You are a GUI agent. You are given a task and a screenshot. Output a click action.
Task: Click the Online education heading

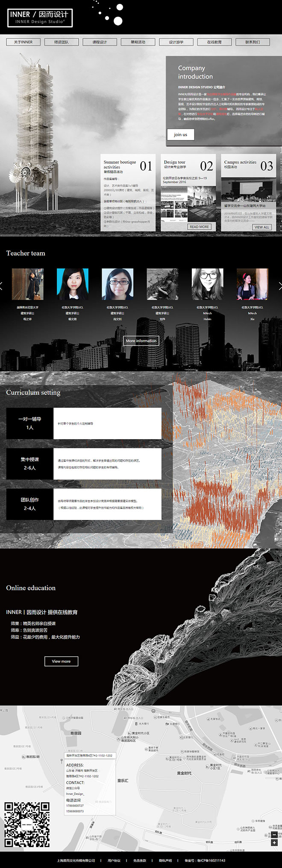point(31,588)
